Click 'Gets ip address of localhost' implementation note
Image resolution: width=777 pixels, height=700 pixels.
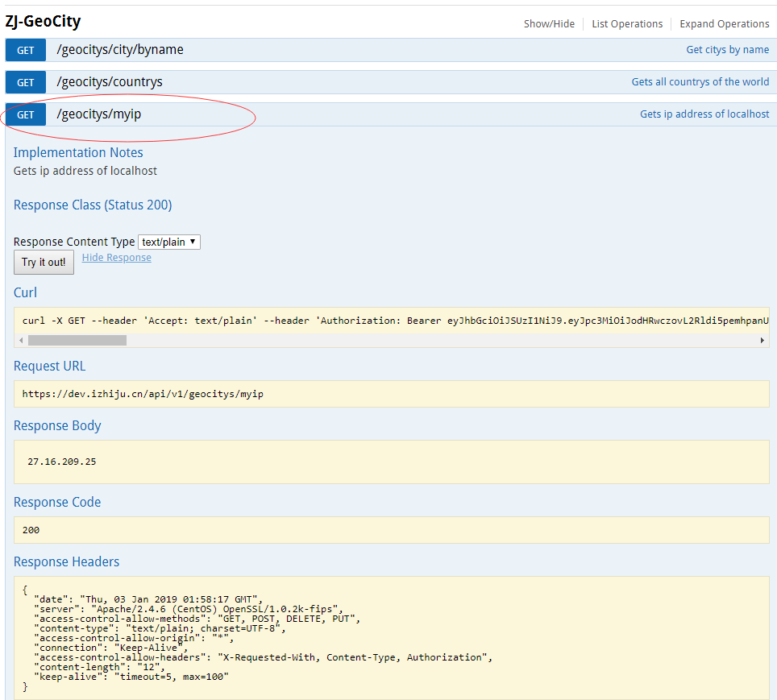click(x=85, y=171)
